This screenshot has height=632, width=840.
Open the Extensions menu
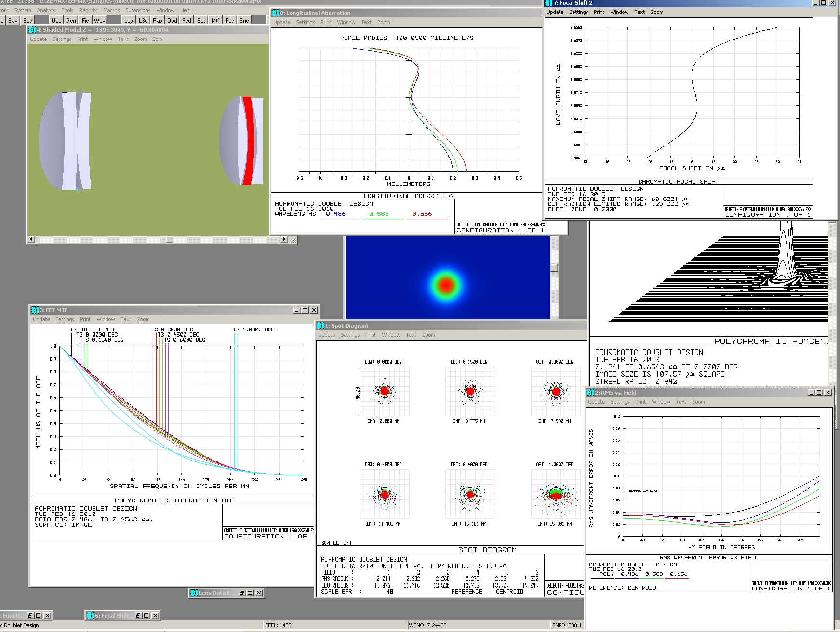(138, 10)
